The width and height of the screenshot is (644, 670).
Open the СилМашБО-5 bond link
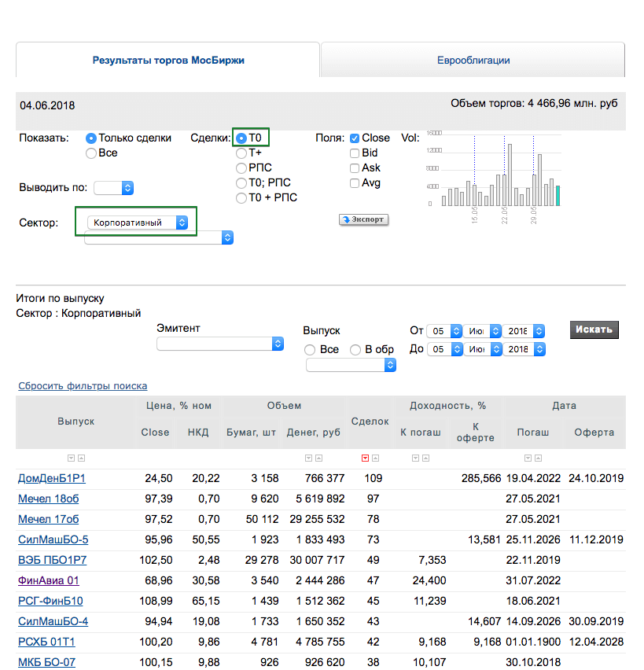coord(53,539)
